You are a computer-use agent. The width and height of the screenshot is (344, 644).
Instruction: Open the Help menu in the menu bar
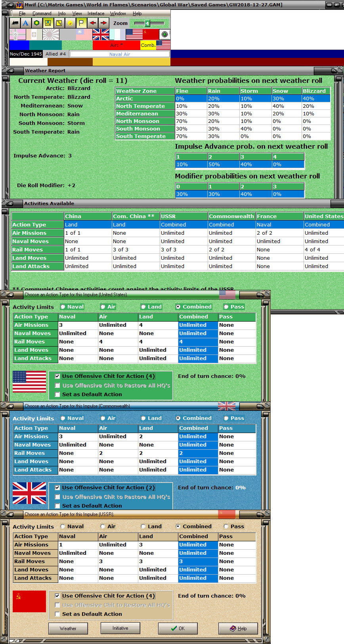[137, 13]
